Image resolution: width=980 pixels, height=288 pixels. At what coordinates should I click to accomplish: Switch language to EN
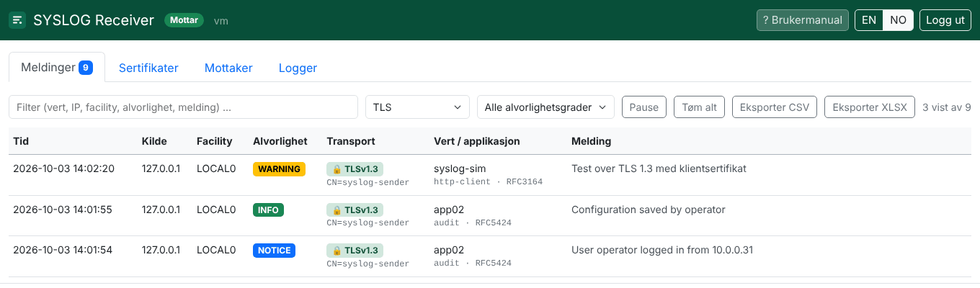coord(869,20)
